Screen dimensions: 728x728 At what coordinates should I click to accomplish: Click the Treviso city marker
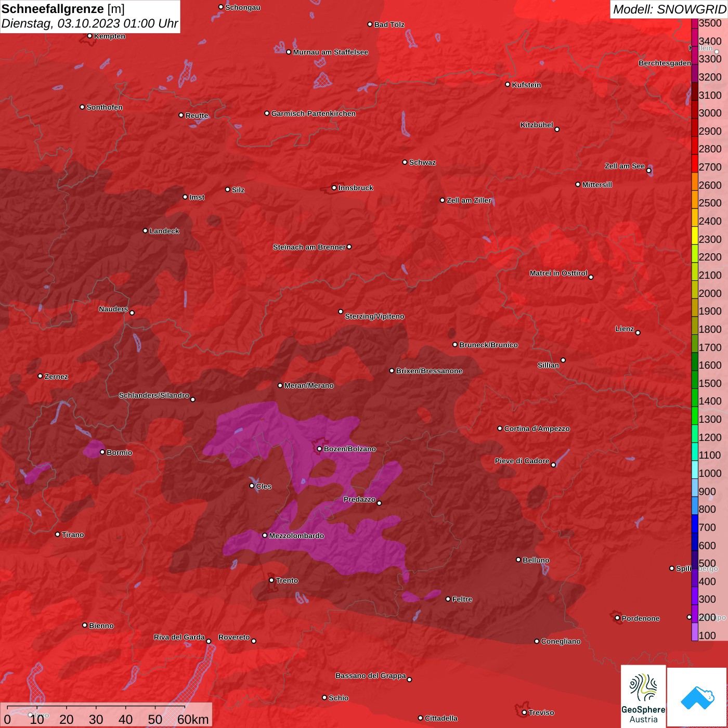click(x=524, y=712)
